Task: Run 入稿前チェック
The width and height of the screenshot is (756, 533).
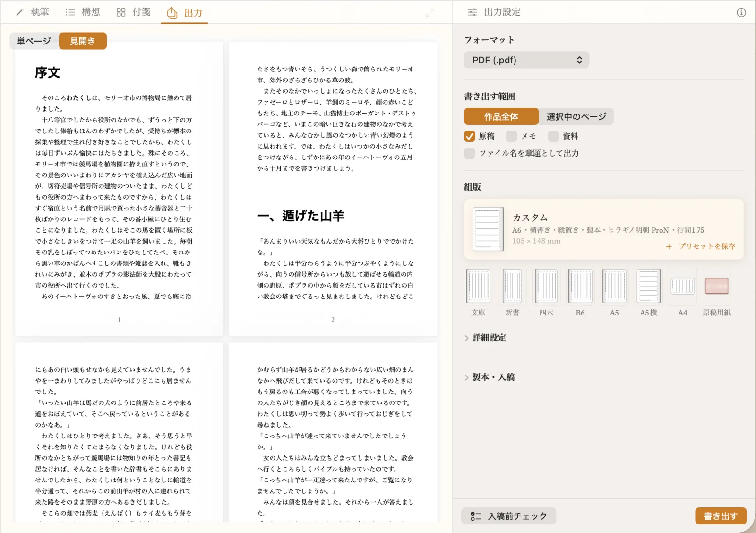Action: tap(508, 516)
